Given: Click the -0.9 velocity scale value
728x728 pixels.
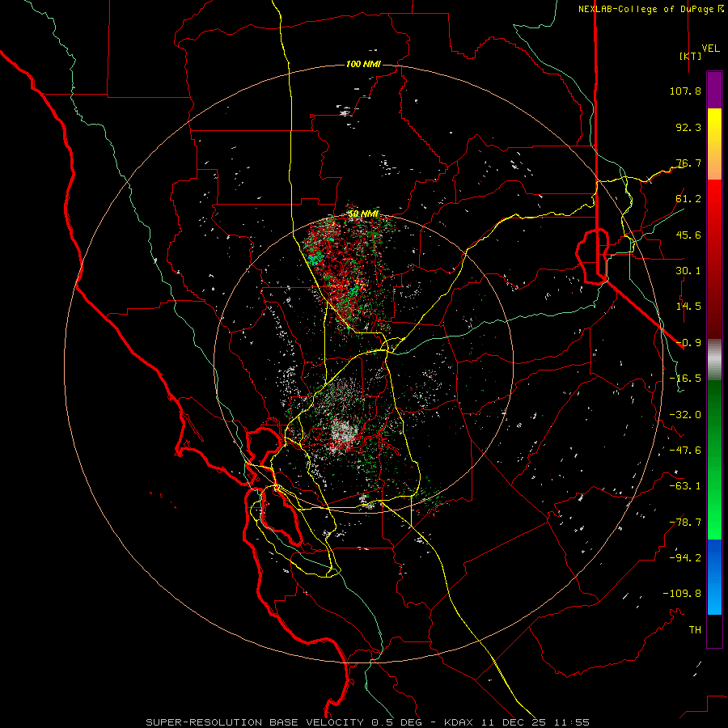Looking at the screenshot, I should pos(688,343).
